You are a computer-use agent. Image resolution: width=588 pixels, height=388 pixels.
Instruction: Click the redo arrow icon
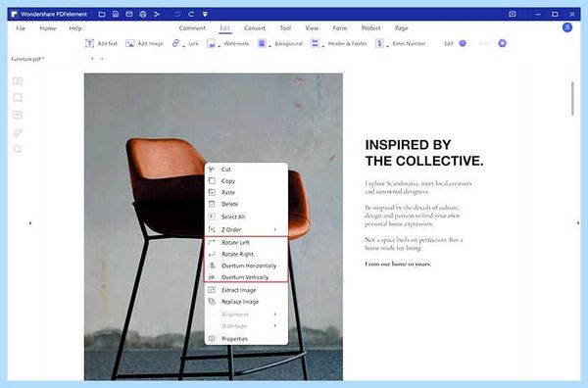191,15
